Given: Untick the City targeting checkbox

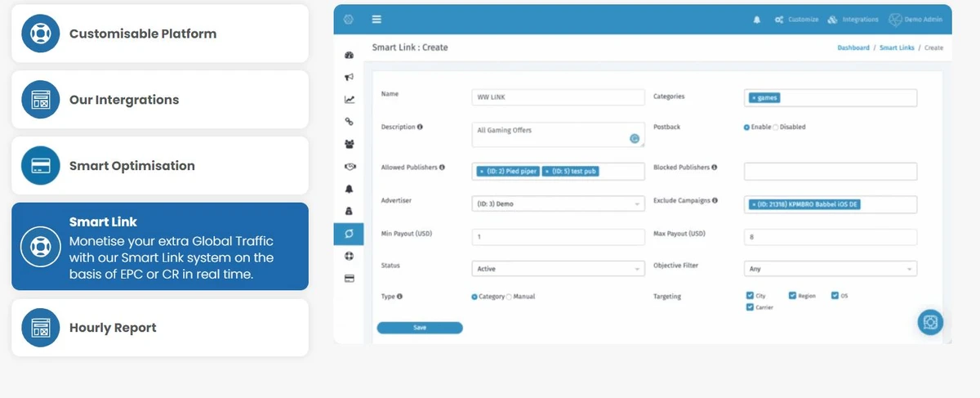Looking at the screenshot, I should pos(750,296).
